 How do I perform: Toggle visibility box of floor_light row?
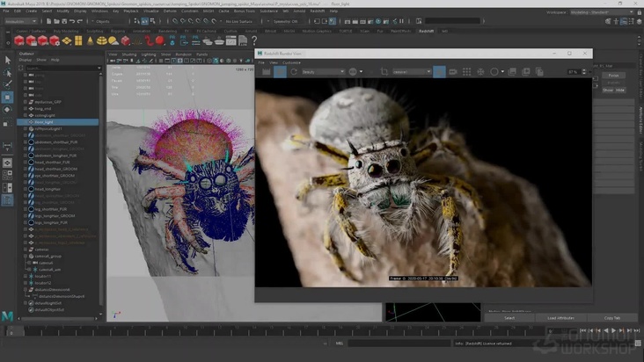25,122
